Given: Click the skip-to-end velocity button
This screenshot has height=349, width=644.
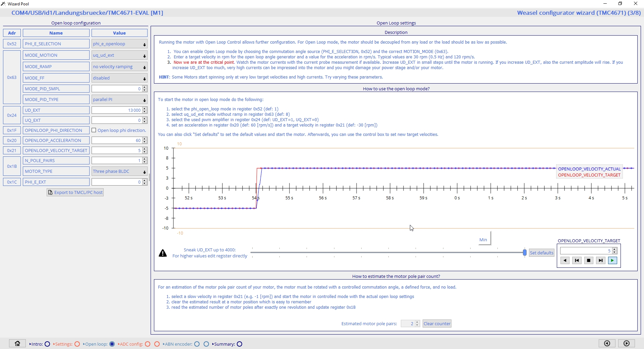Looking at the screenshot, I should [x=601, y=260].
